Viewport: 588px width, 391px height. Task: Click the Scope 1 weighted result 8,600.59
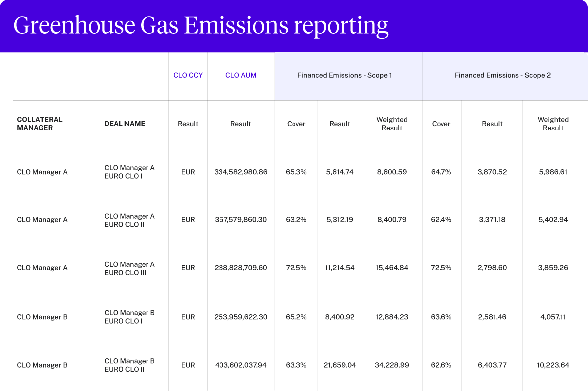(392, 172)
